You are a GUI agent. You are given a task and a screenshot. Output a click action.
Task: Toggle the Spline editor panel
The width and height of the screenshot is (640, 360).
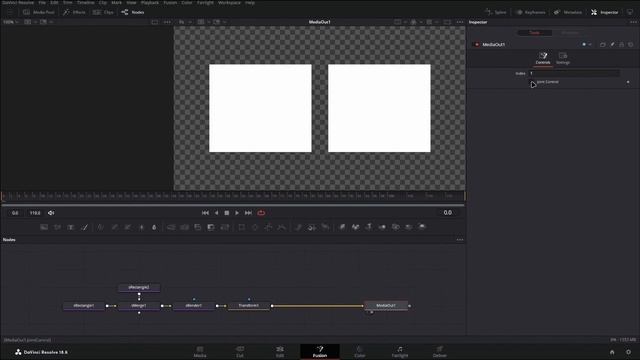tap(496, 12)
